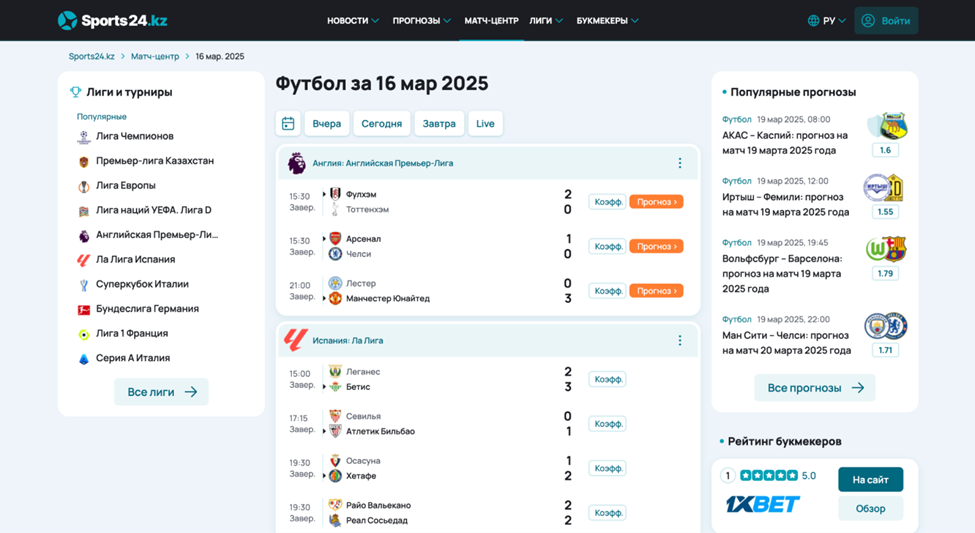Click the Испания: Ла Лига header link

pyautogui.click(x=348, y=340)
